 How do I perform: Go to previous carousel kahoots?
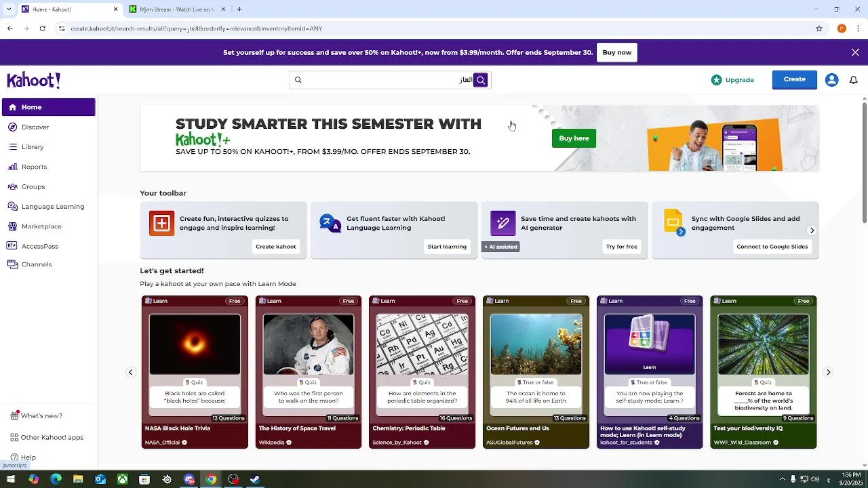pos(131,372)
